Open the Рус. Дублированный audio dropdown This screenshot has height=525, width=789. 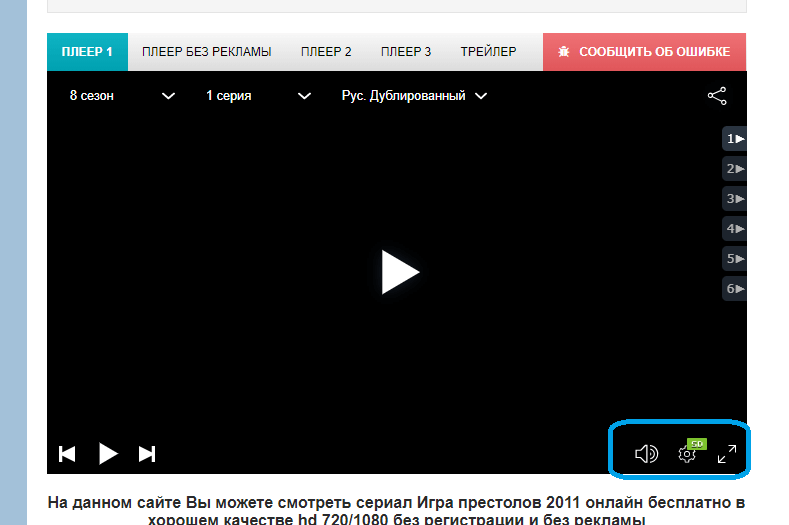(x=414, y=96)
